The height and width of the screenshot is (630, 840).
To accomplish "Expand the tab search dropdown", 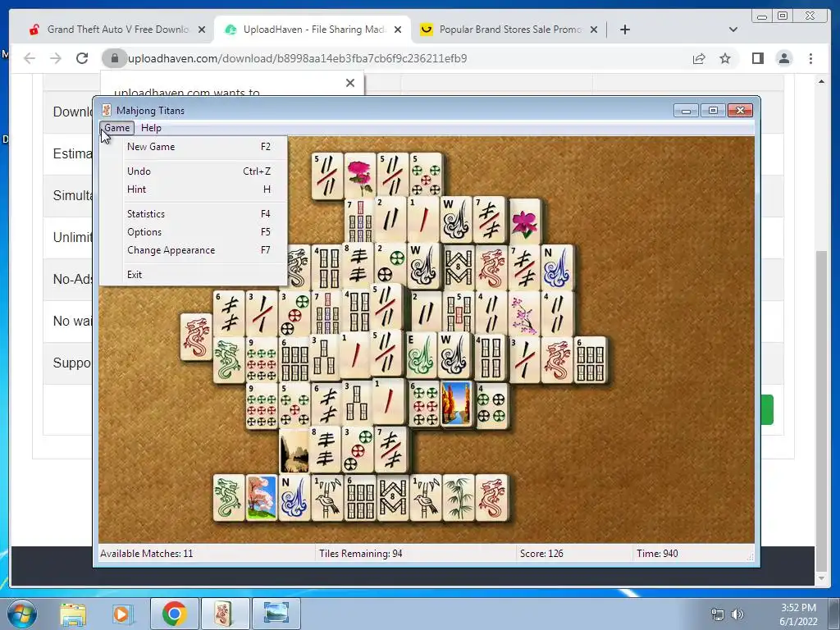I will coord(733,30).
